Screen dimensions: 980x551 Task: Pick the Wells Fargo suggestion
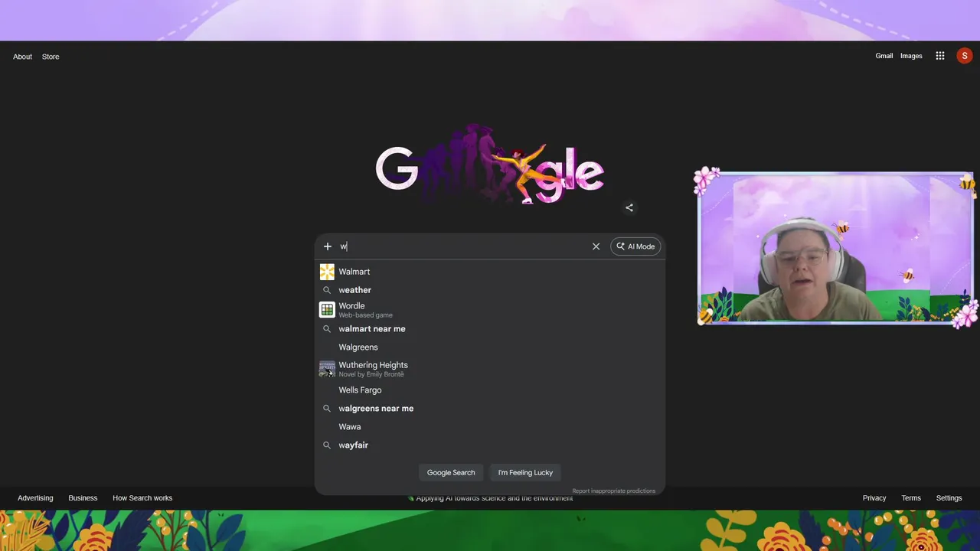click(490, 390)
